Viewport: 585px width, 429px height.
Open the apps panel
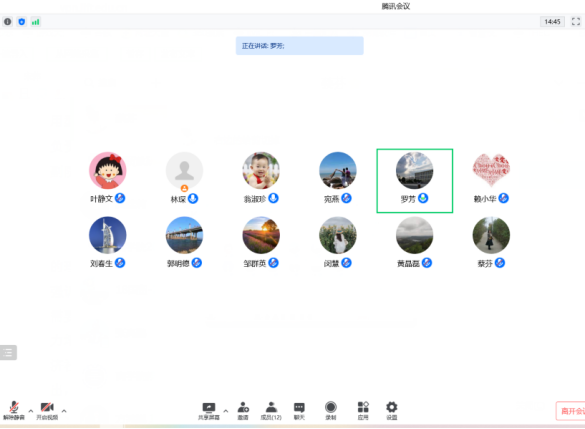point(363,411)
